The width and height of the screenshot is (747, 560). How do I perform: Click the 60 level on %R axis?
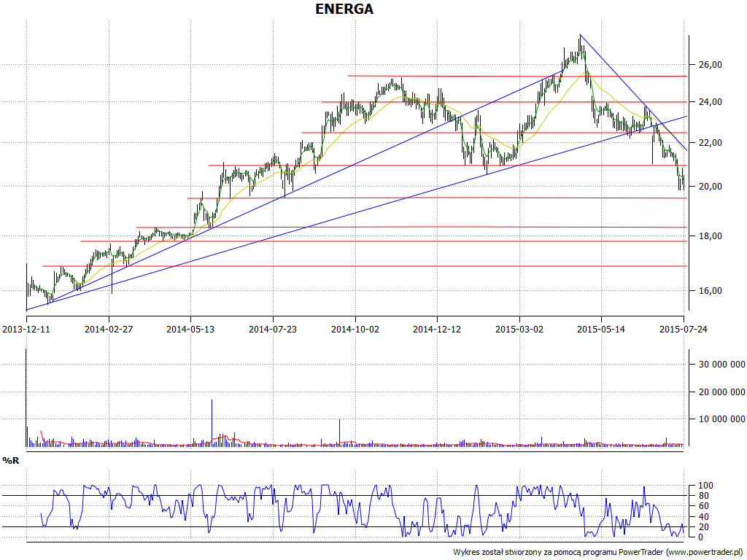[x=703, y=506]
